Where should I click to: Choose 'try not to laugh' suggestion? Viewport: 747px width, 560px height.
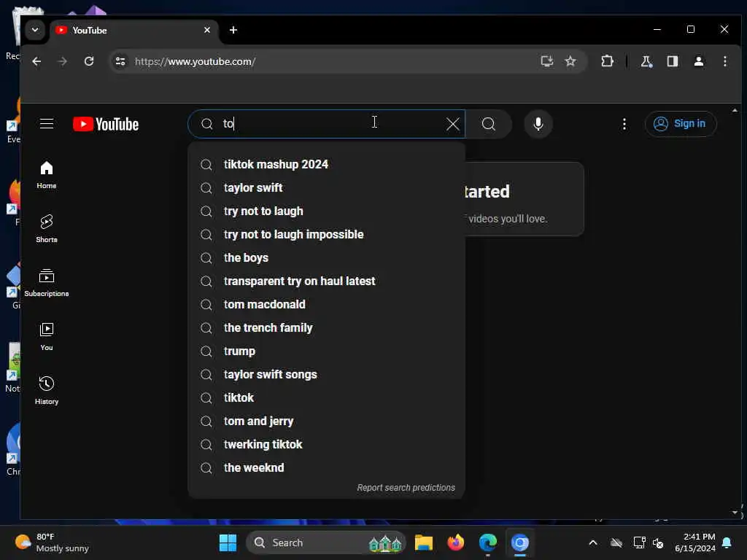pyautogui.click(x=326, y=211)
